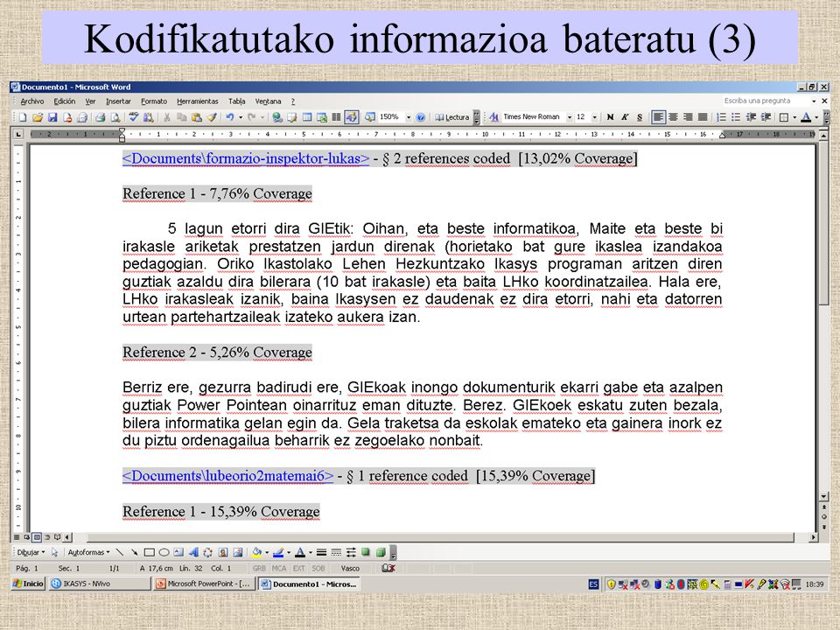Create a new blank document

click(x=23, y=117)
